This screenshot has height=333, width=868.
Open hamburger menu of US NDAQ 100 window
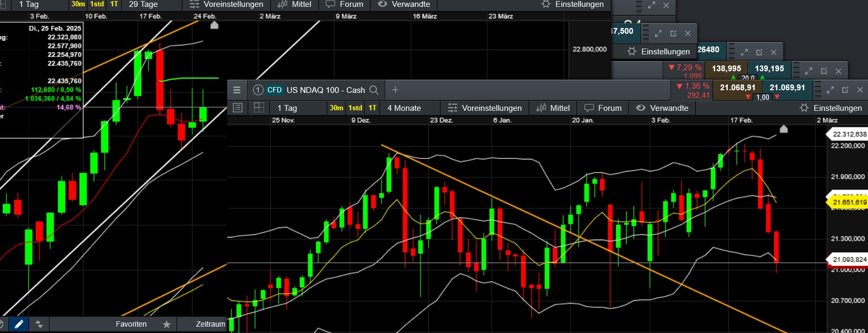[237, 90]
